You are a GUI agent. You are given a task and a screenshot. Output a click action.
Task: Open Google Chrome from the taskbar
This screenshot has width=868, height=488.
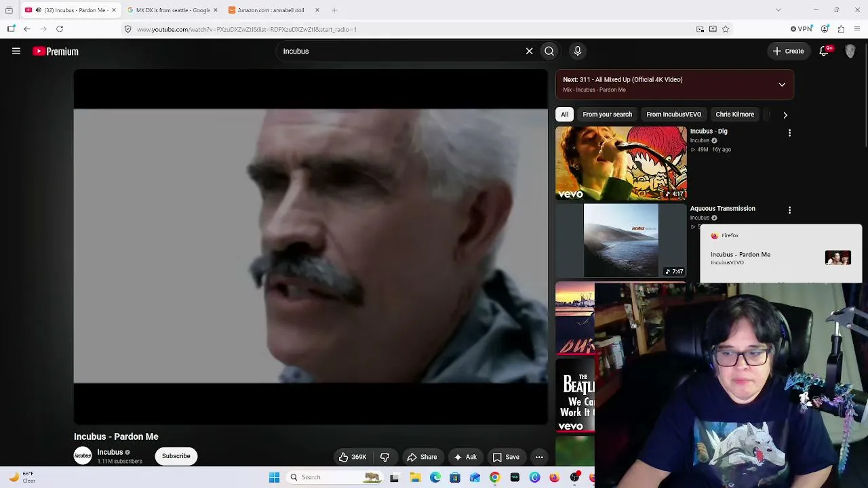tap(495, 477)
